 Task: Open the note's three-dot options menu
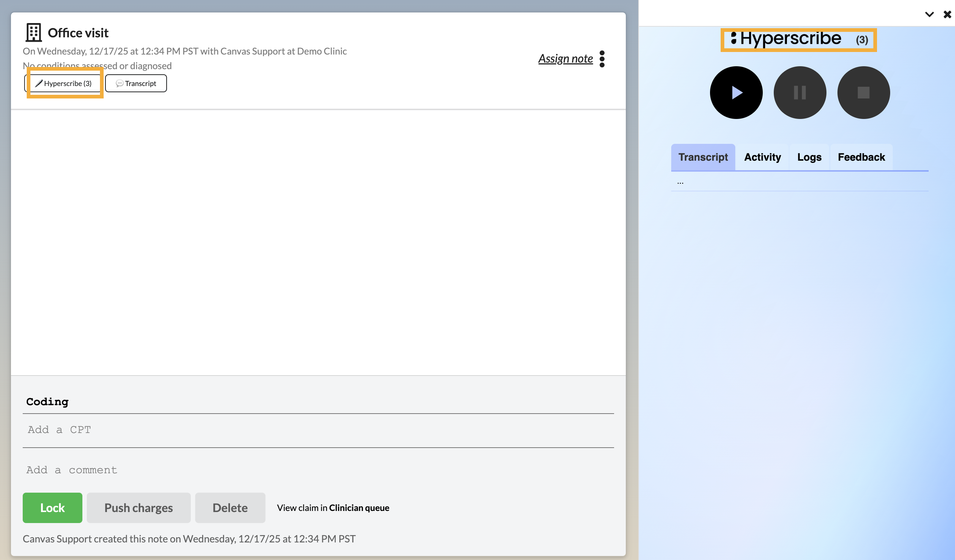tap(602, 59)
